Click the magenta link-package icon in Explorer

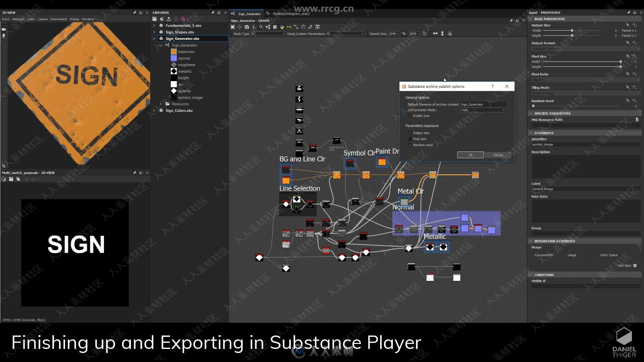(183, 19)
